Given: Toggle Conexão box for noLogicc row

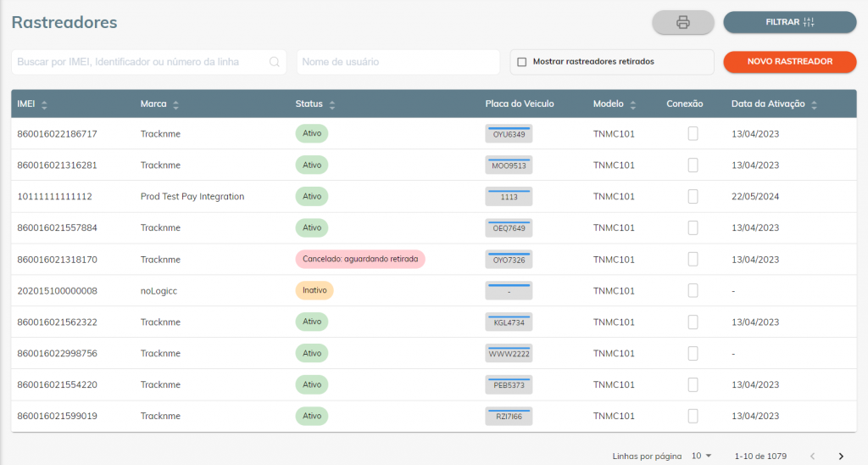Looking at the screenshot, I should click(693, 290).
